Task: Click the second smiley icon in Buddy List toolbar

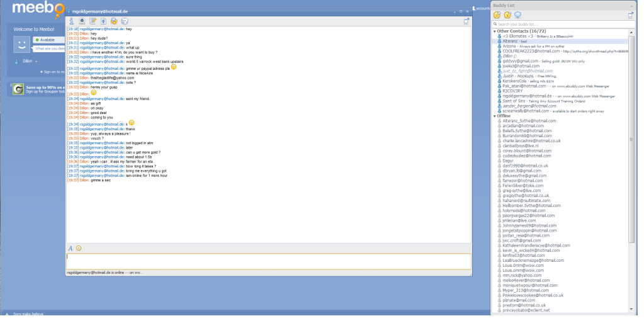Action: point(507,15)
